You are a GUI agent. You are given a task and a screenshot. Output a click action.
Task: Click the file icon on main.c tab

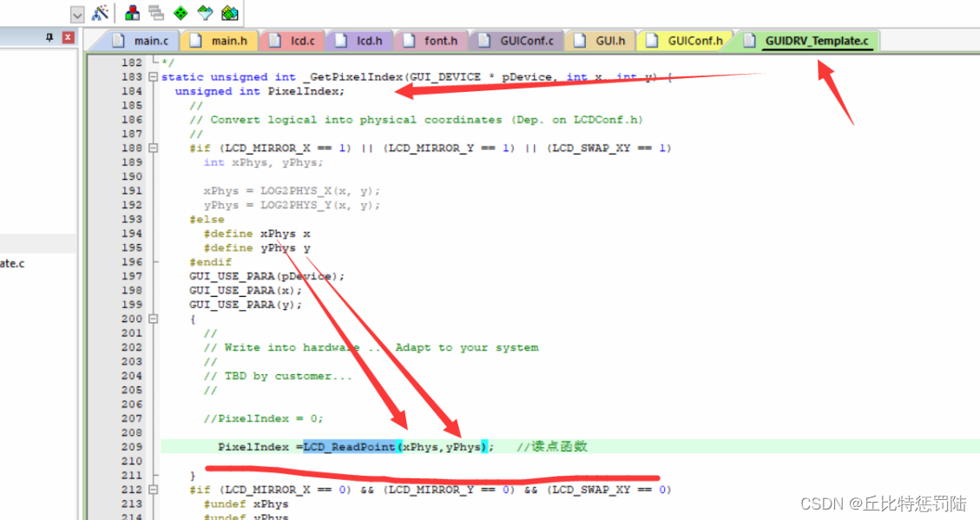coord(119,41)
